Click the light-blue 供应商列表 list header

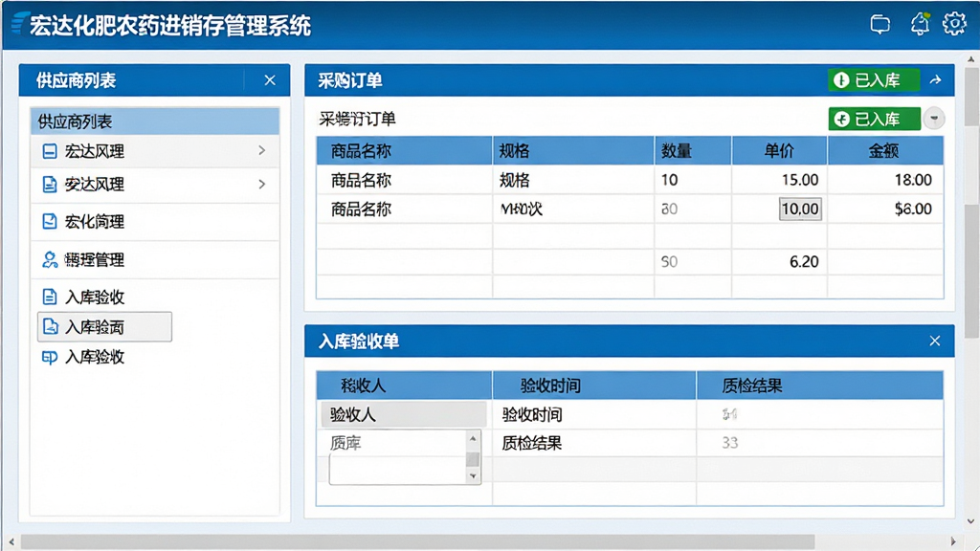click(154, 121)
